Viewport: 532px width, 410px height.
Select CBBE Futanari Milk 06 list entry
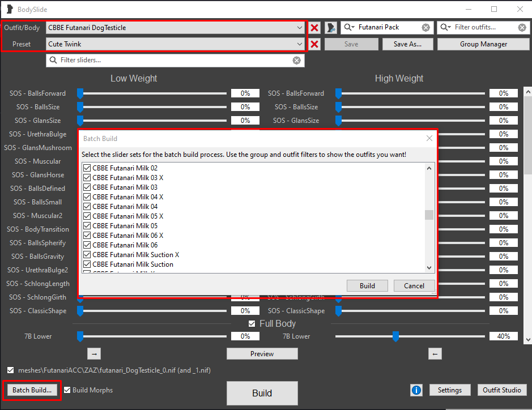125,245
